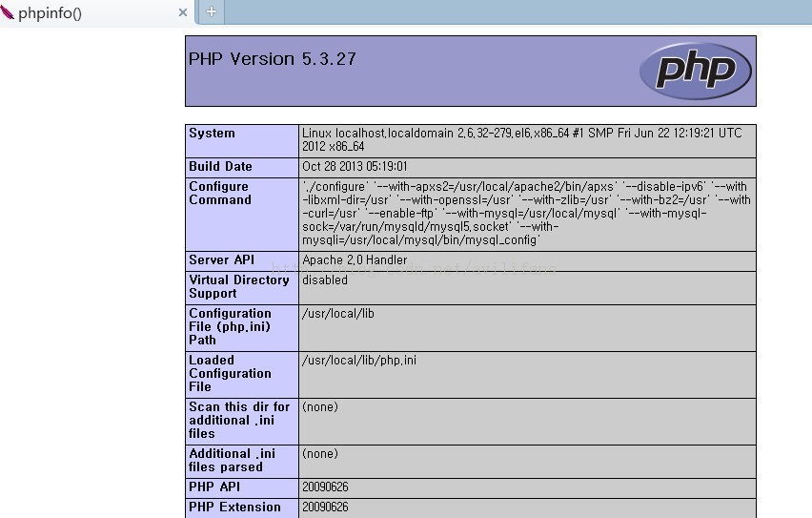Click the Configure Command label
The height and width of the screenshot is (518, 812).
point(220,193)
